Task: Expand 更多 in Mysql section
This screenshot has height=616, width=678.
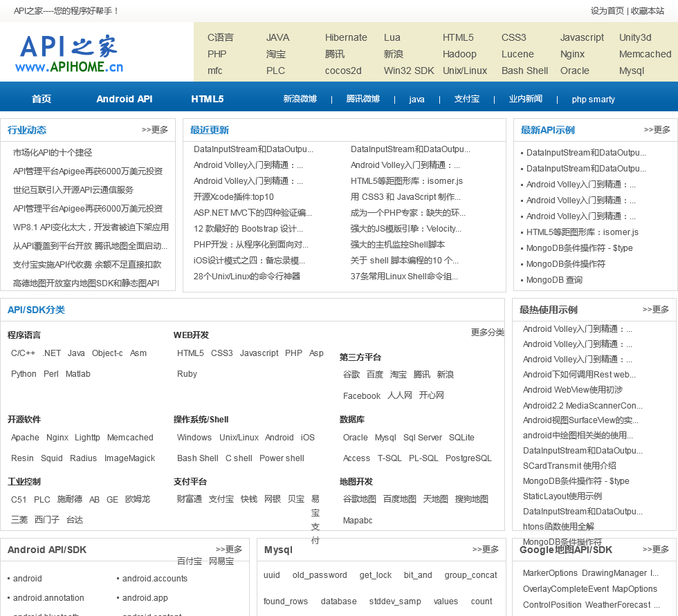Action: pos(485,549)
